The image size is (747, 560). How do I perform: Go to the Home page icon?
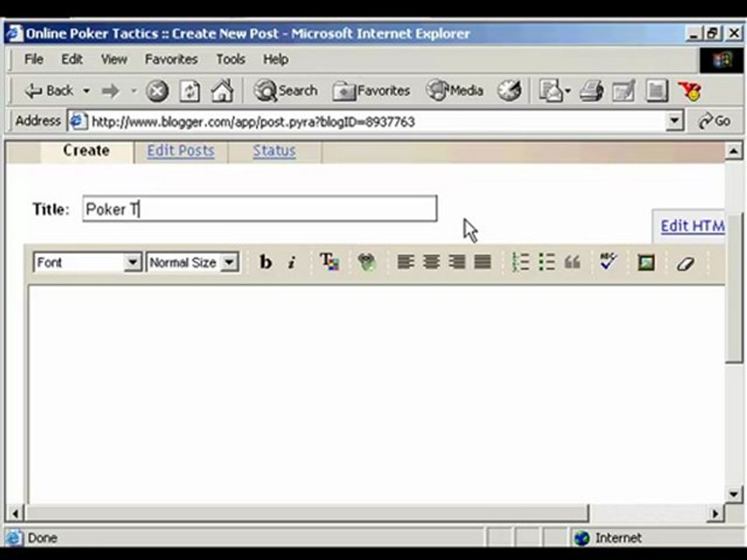coord(222,90)
